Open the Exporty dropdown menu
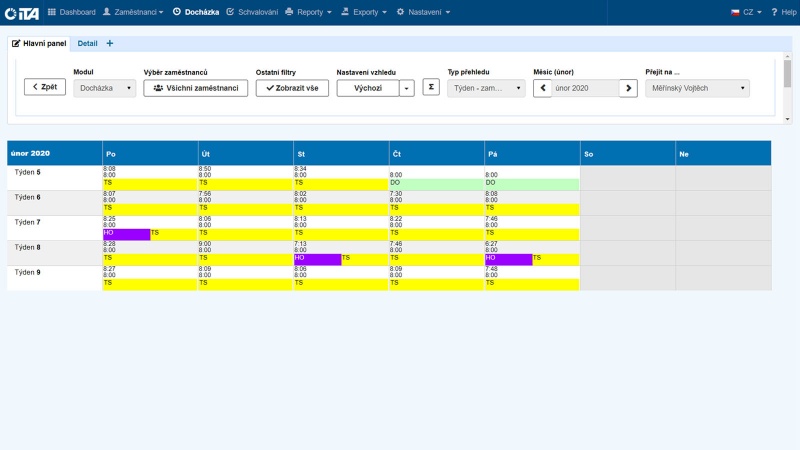This screenshot has height=450, width=800. pos(364,12)
